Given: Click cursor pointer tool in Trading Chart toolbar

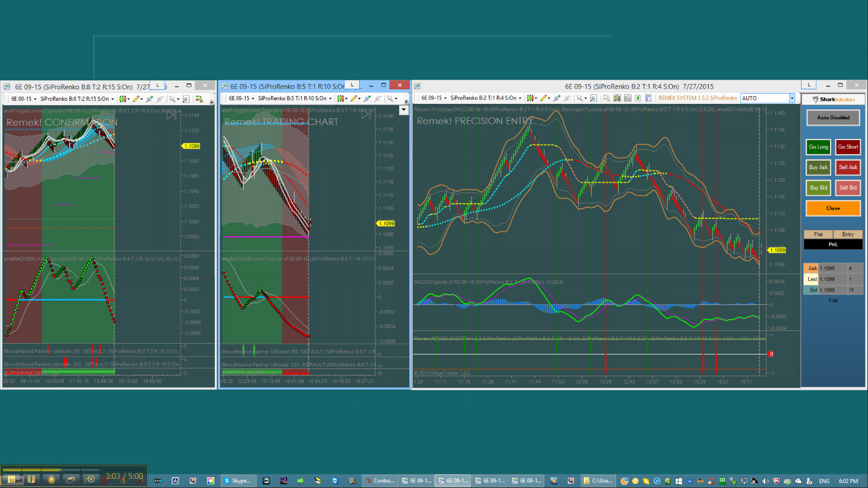Looking at the screenshot, I should (391, 98).
